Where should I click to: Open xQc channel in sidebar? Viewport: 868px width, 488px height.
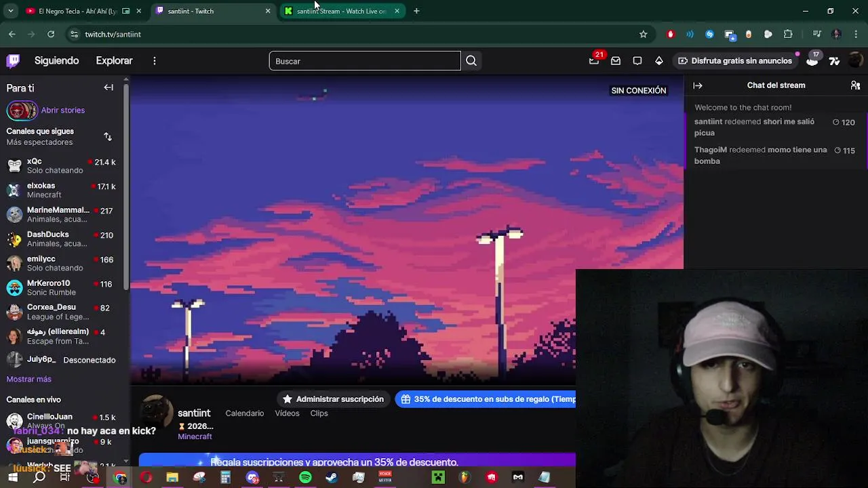tap(61, 166)
